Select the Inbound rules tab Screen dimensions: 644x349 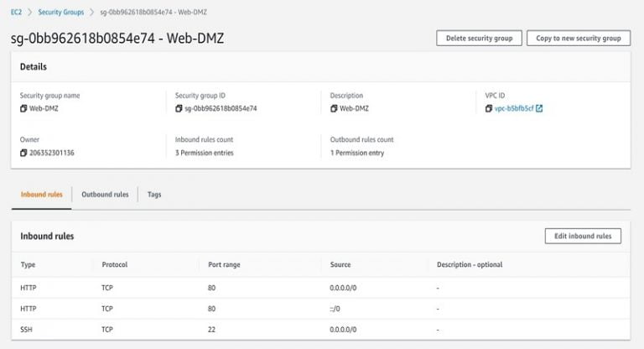[41, 195]
